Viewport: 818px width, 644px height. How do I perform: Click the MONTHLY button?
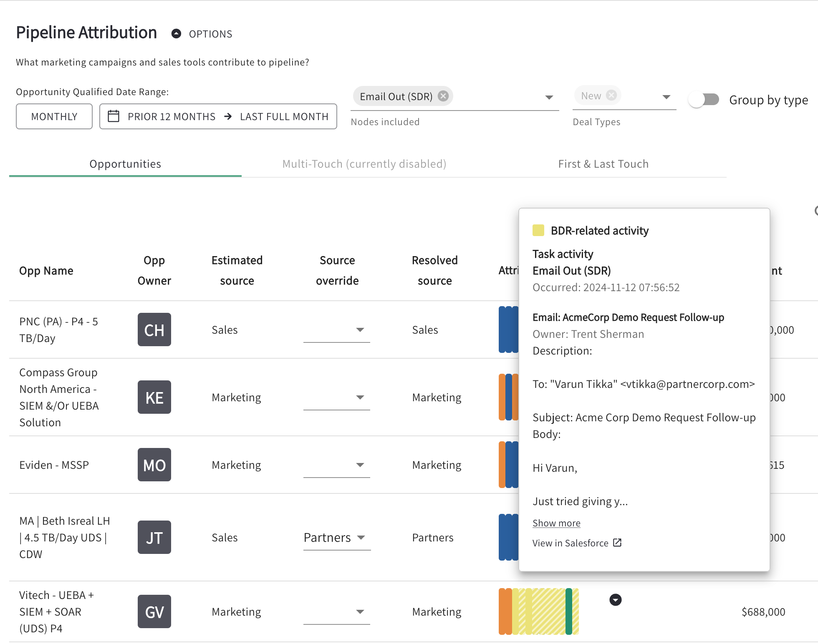point(54,116)
